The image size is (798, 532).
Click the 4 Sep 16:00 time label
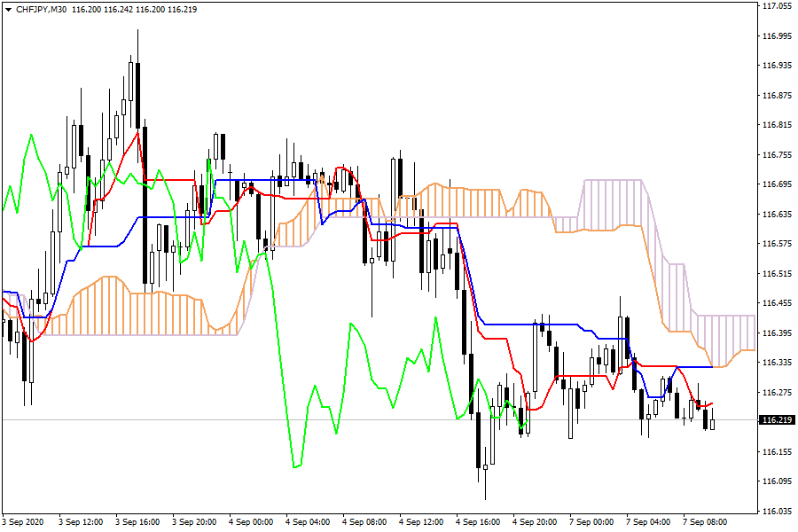[479, 521]
